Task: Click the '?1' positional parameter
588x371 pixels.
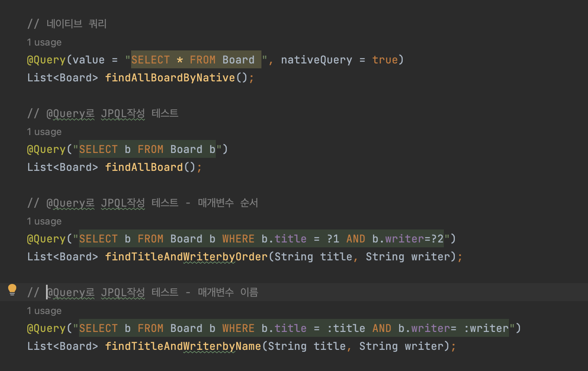Action: coord(333,239)
